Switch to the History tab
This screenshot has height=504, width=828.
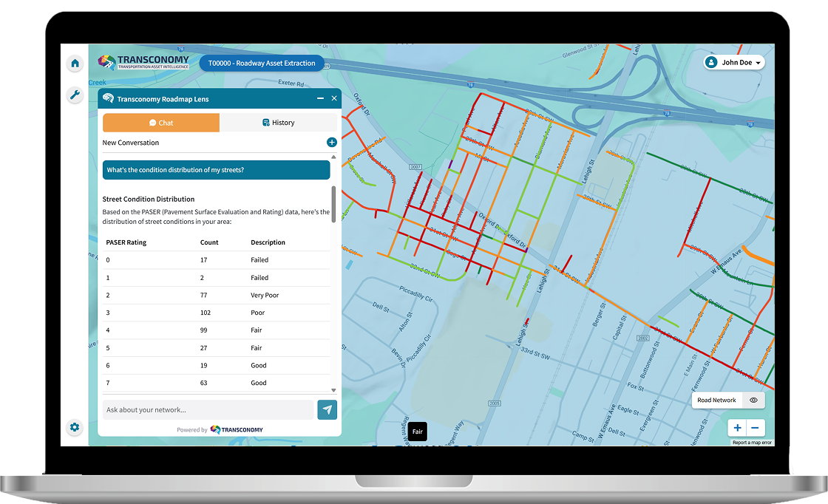coord(278,123)
